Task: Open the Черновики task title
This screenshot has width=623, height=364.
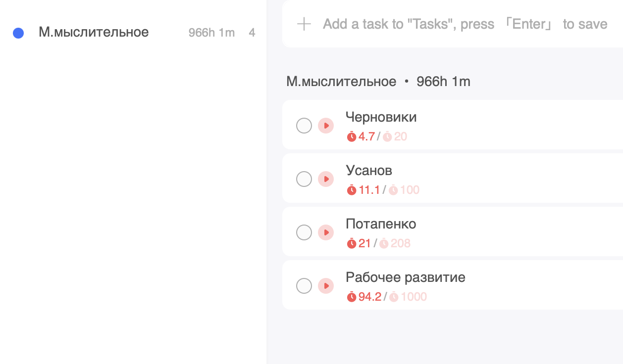Action: pyautogui.click(x=381, y=117)
